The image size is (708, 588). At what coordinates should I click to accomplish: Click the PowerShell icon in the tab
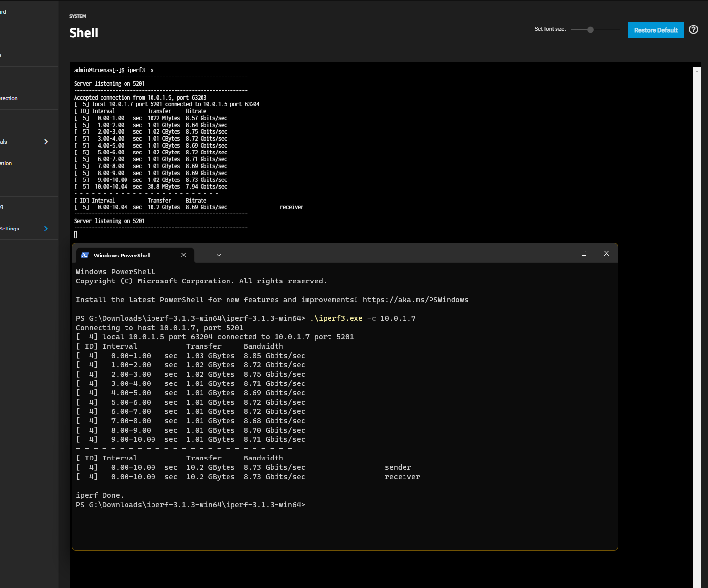84,255
